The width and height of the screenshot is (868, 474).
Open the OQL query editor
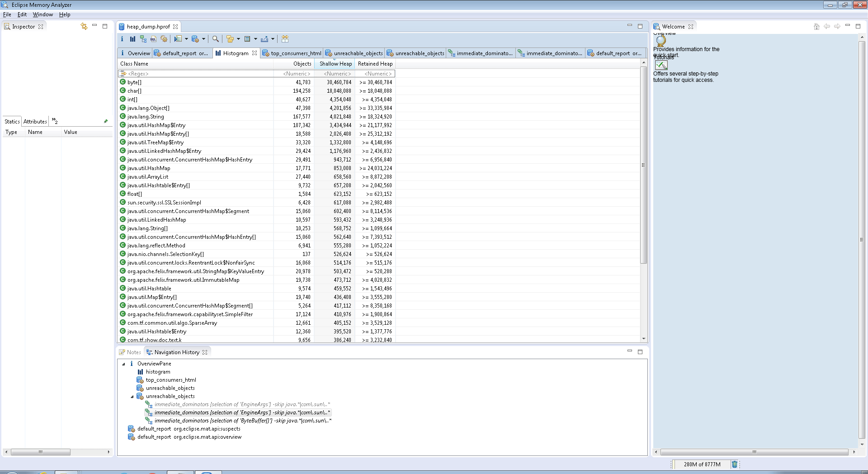pyautogui.click(x=154, y=39)
